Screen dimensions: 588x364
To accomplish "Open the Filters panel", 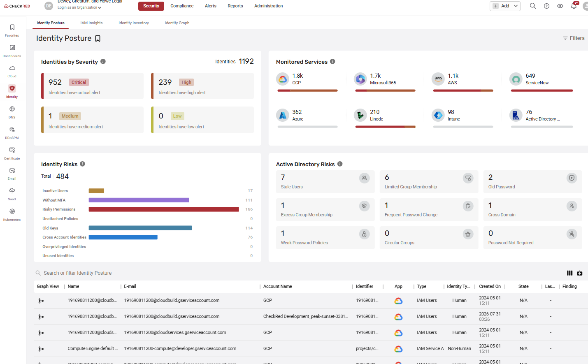I will (574, 38).
